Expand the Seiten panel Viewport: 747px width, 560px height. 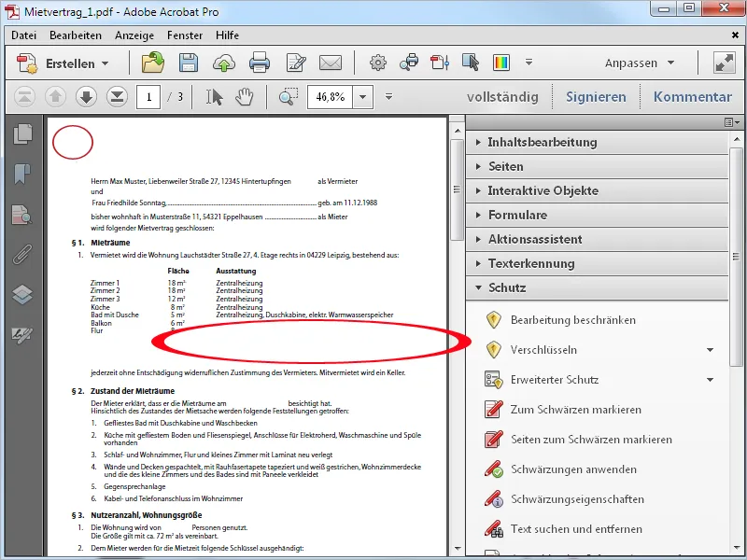pyautogui.click(x=597, y=167)
